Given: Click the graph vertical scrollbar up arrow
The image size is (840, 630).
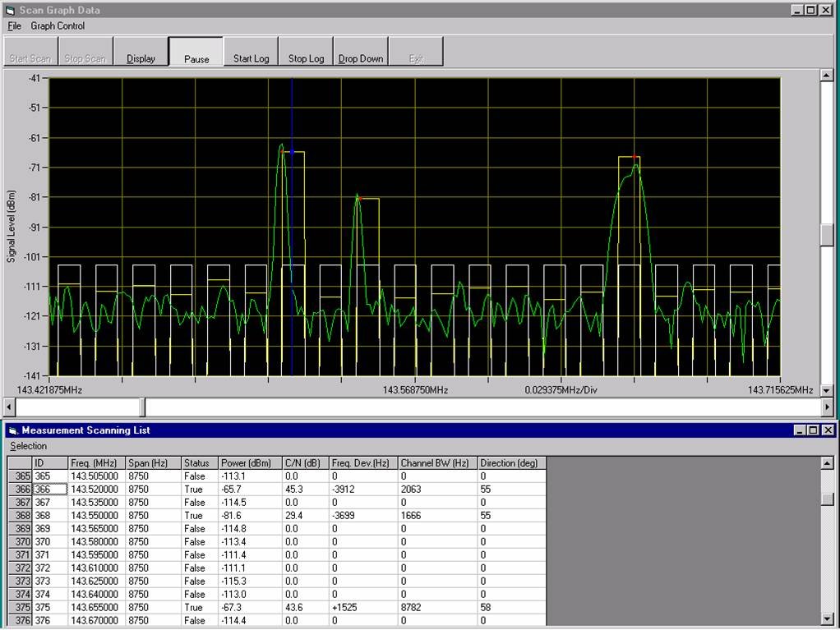Looking at the screenshot, I should [827, 76].
